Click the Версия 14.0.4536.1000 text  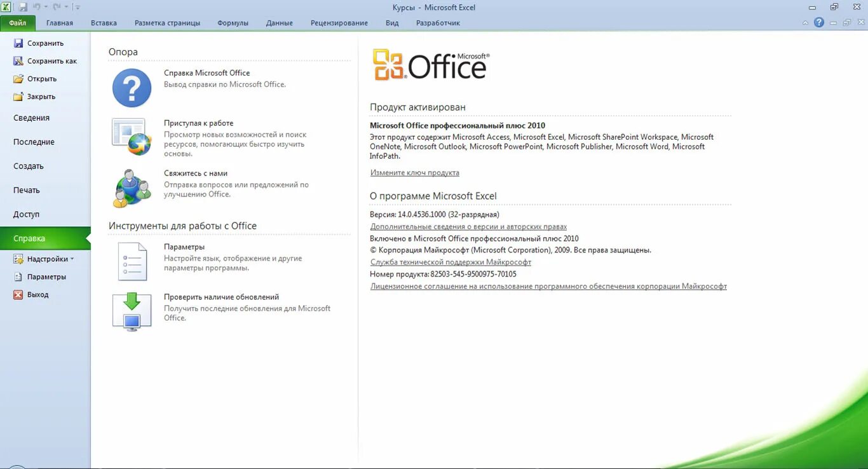coord(435,215)
